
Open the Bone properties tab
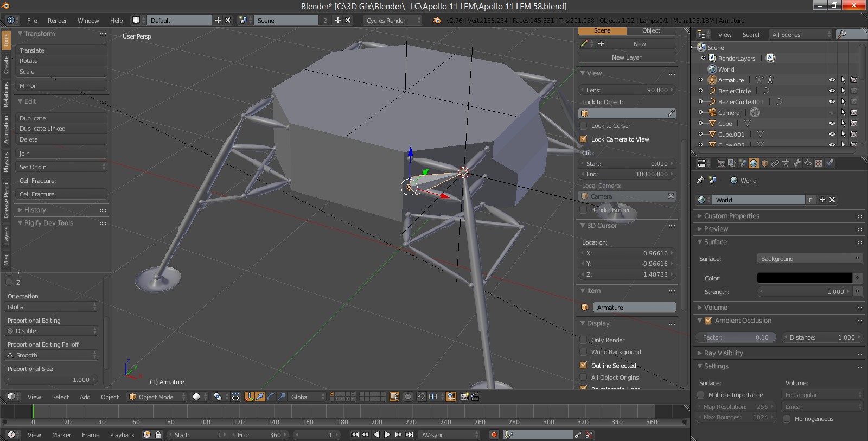tap(797, 163)
